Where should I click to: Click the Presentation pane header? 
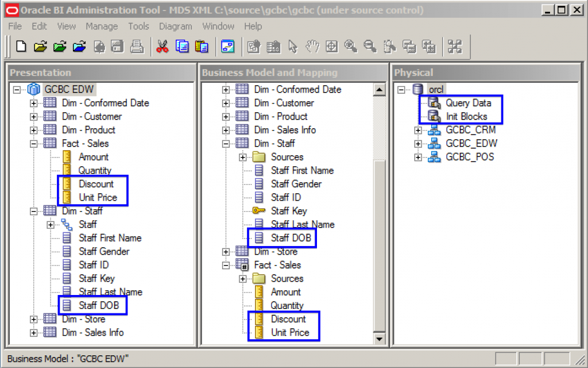click(102, 72)
